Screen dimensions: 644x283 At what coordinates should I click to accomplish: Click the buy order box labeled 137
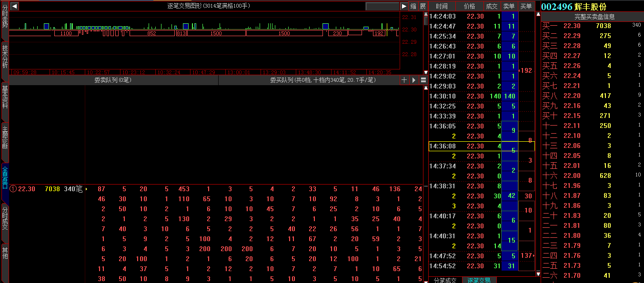coord(526,256)
